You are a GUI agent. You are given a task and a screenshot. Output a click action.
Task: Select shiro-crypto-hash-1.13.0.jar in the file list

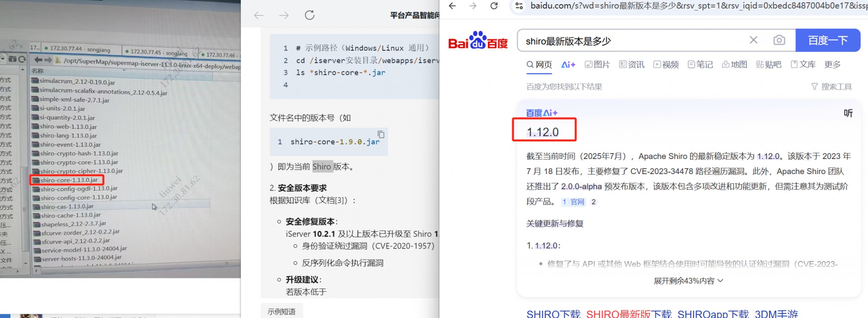pos(79,154)
